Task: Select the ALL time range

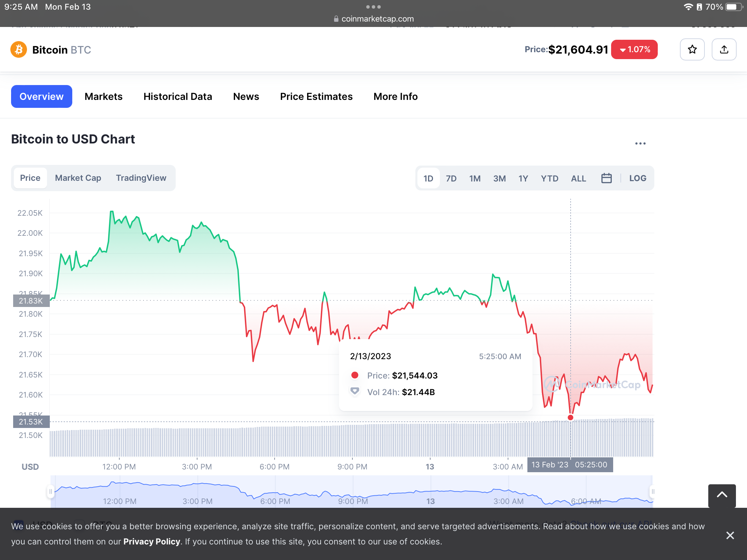Action: point(578,178)
